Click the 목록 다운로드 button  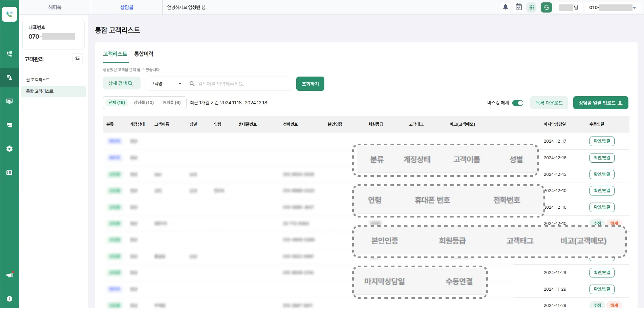pos(549,103)
